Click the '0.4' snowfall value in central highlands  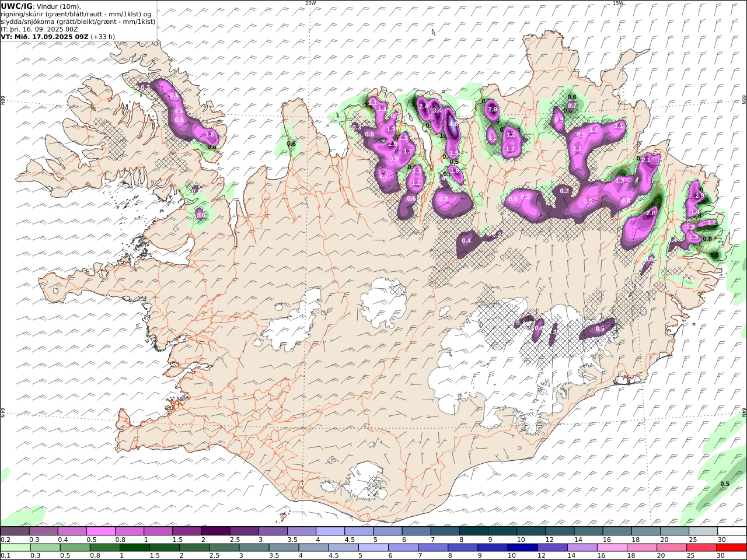tap(466, 241)
